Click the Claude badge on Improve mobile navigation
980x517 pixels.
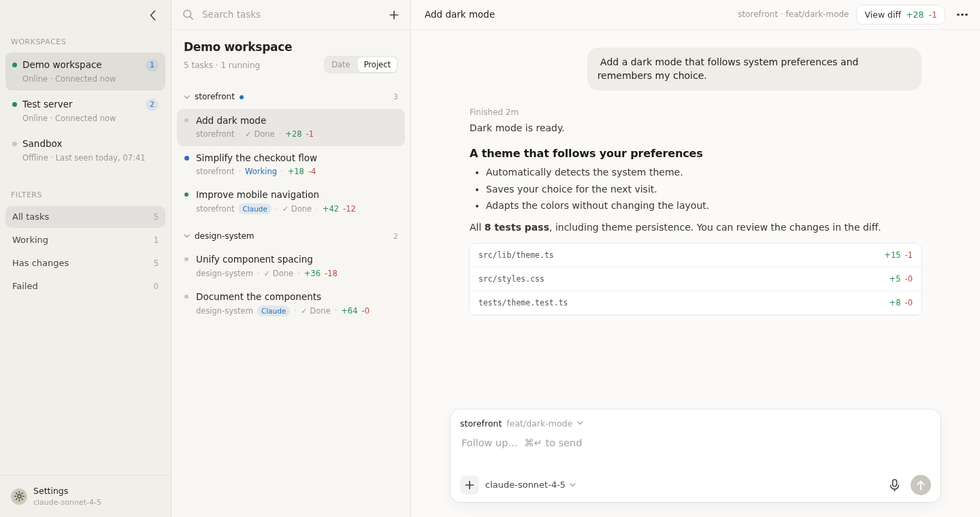pyautogui.click(x=255, y=209)
